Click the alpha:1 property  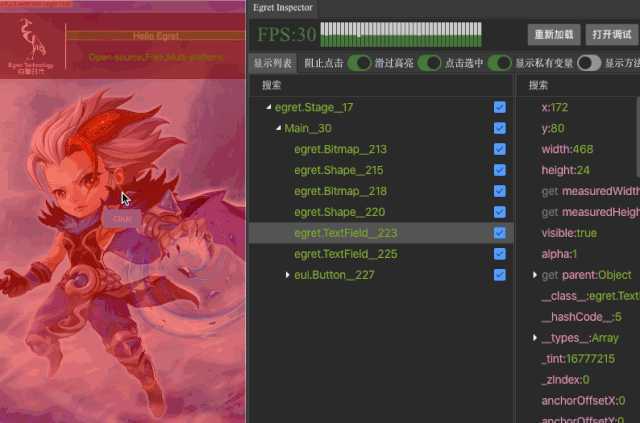coord(559,254)
